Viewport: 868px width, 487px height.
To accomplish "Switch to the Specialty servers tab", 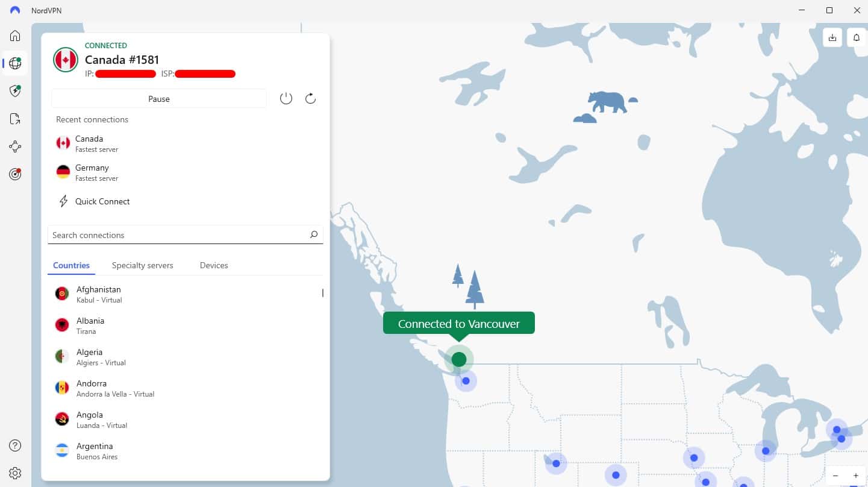I will pyautogui.click(x=142, y=265).
